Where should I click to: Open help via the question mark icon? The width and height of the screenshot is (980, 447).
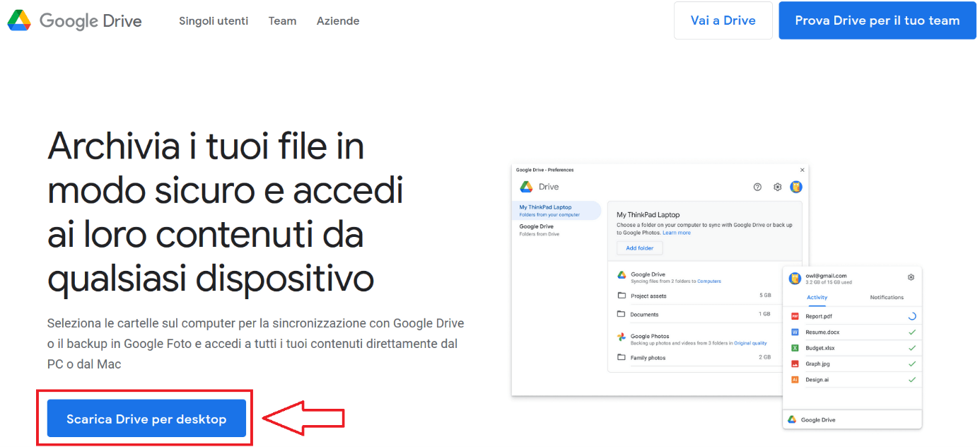[x=757, y=187]
